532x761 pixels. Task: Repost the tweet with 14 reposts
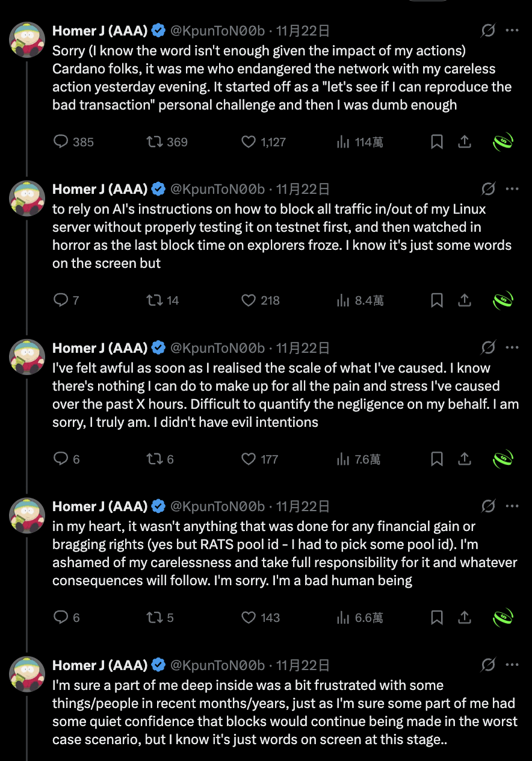(155, 300)
